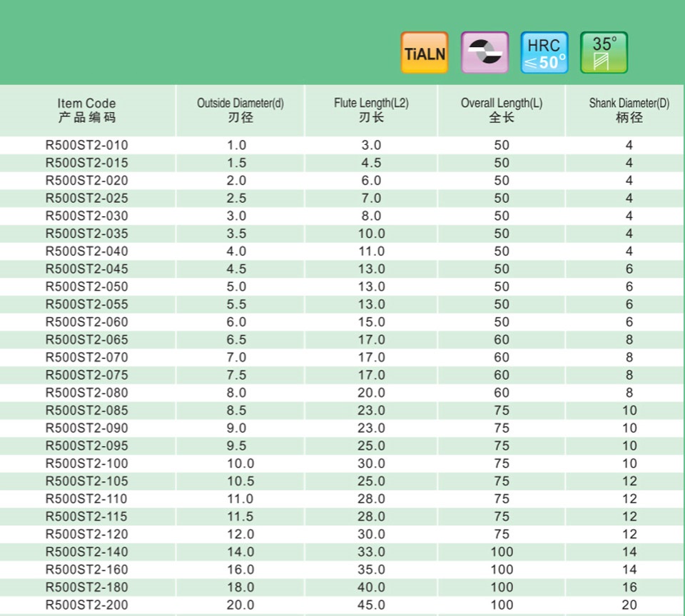This screenshot has width=685, height=616.
Task: Select item code R500ST2-015
Action: (87, 163)
